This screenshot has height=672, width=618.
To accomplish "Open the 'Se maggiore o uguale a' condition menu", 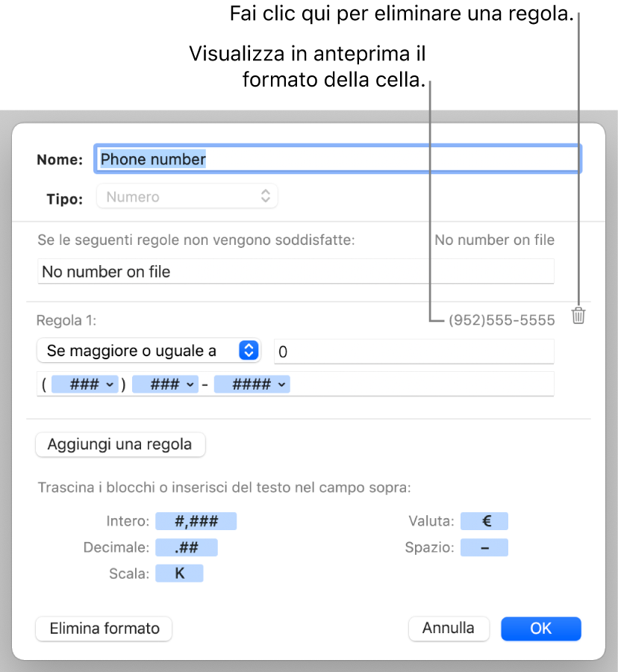I will (x=148, y=350).
